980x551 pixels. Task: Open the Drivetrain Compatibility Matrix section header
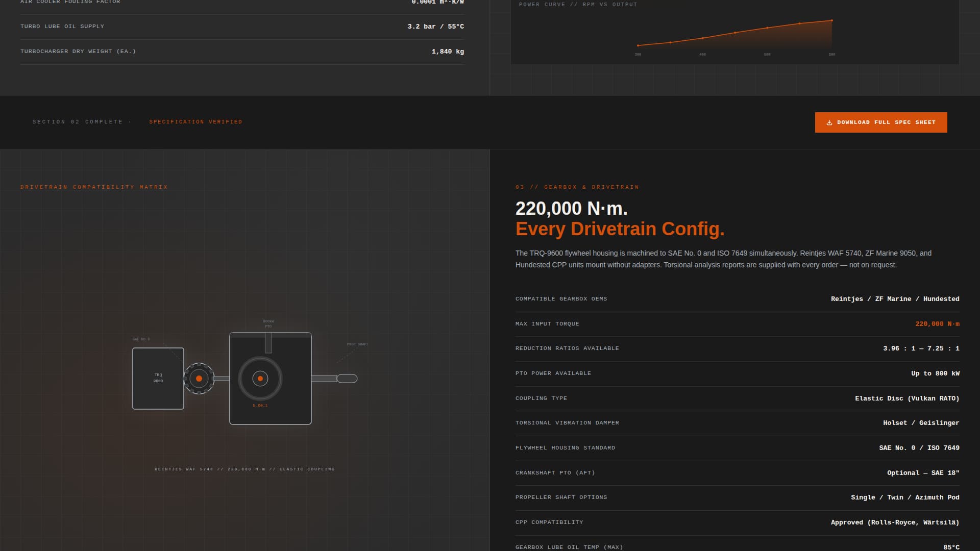pos(94,187)
